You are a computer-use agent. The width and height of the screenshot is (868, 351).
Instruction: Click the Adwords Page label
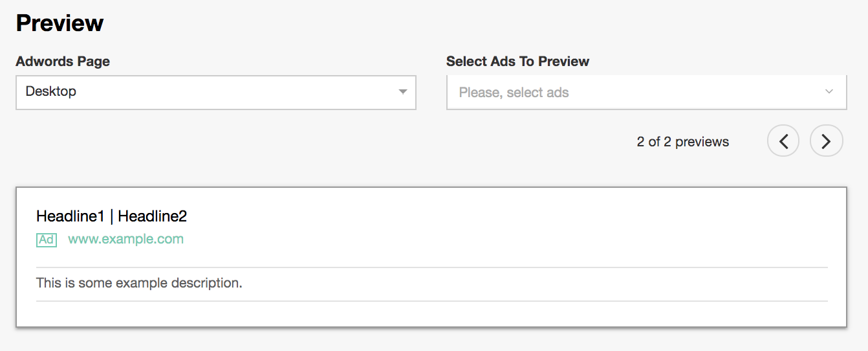pos(63,62)
